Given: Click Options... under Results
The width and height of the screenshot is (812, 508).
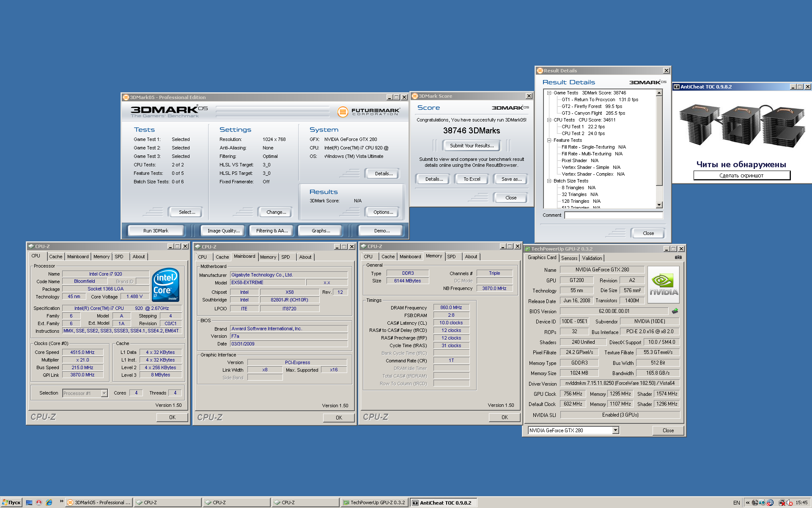Looking at the screenshot, I should [383, 212].
